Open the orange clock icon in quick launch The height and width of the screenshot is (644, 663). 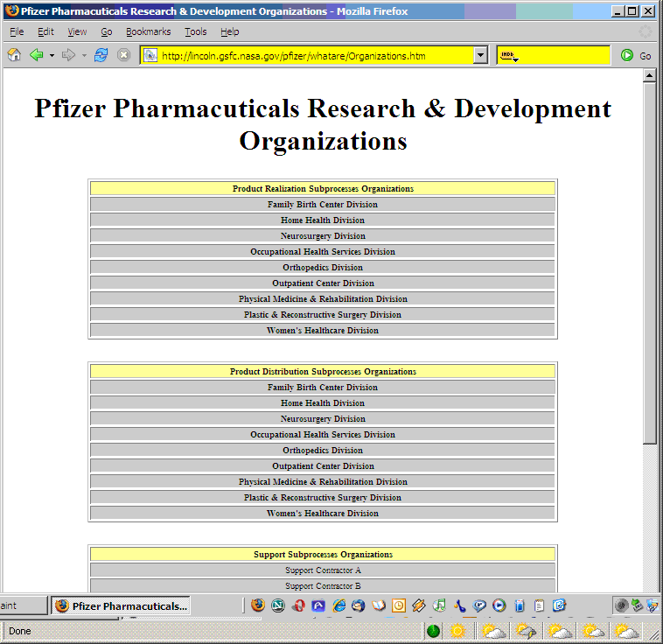click(399, 605)
